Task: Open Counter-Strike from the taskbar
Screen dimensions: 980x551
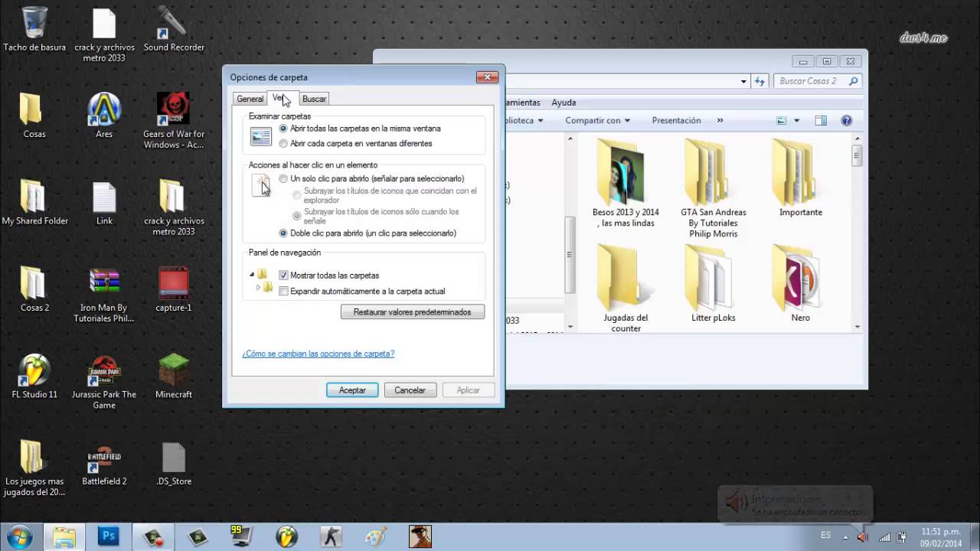Action: click(331, 536)
